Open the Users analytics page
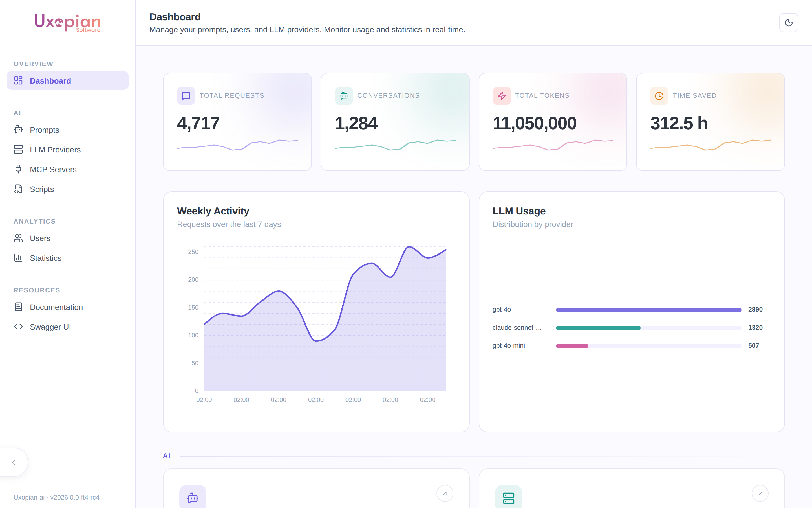The width and height of the screenshot is (812, 508). pos(67,238)
